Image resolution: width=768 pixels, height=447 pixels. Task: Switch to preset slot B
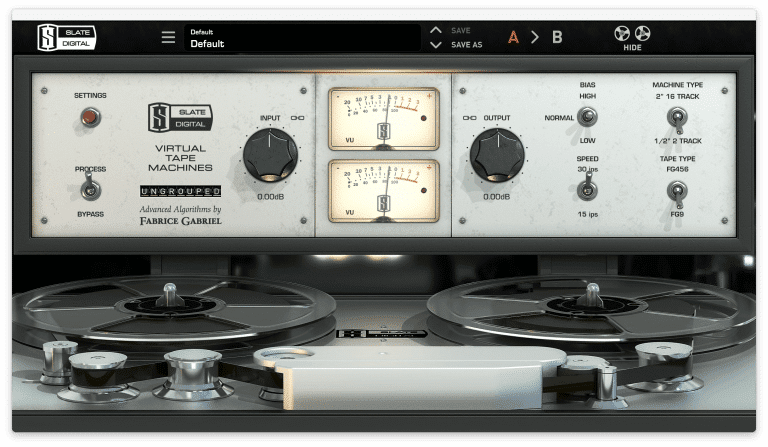pyautogui.click(x=557, y=37)
